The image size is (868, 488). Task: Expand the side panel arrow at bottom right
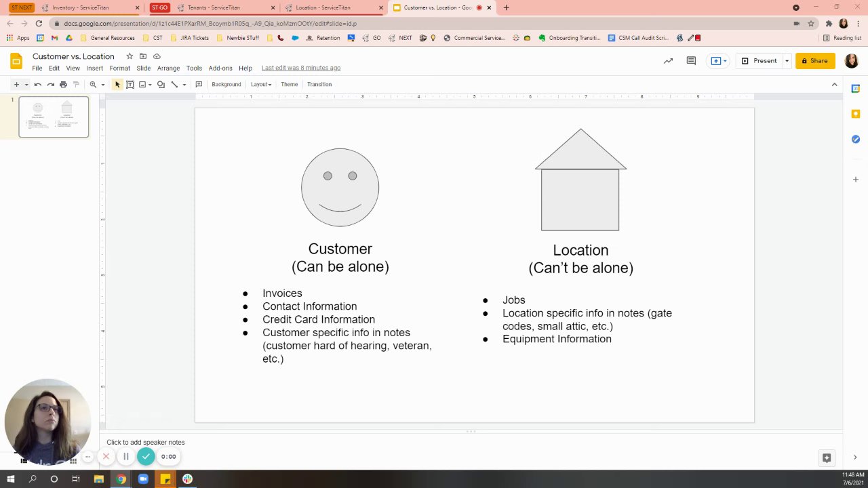click(855, 457)
